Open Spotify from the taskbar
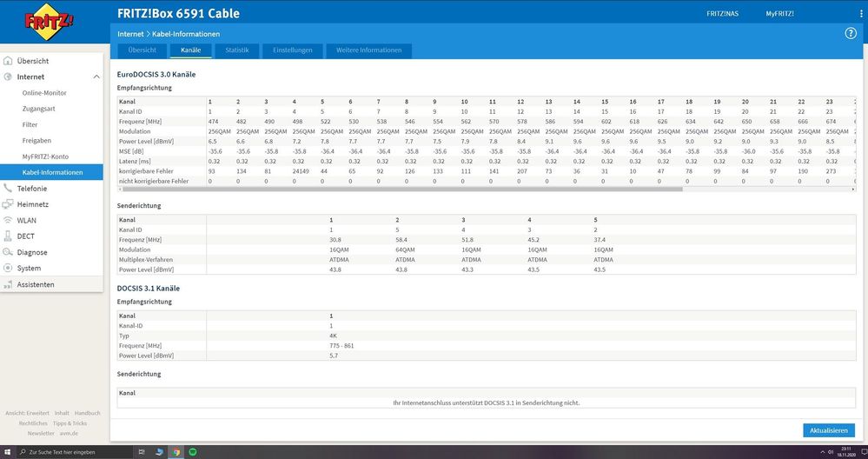 coord(193,452)
